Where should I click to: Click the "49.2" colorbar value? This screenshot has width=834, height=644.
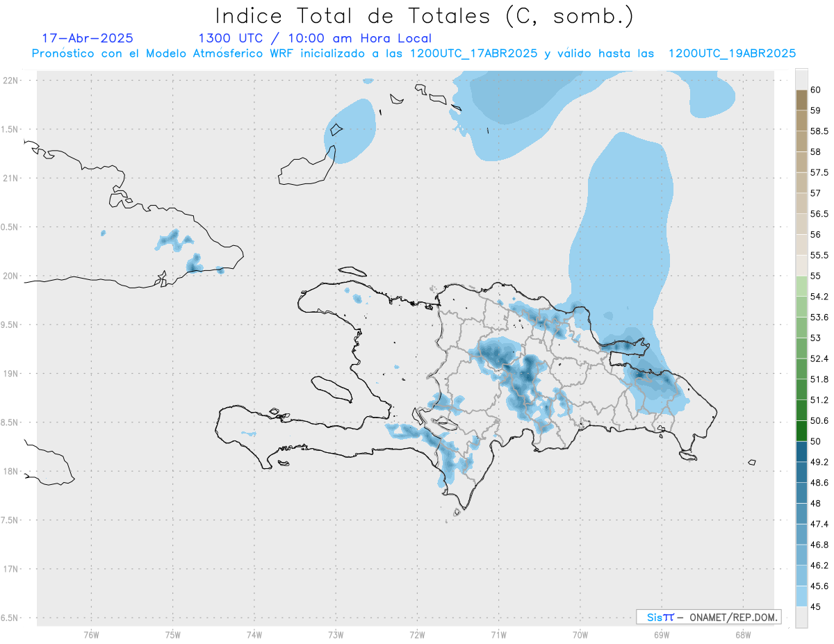[x=819, y=462]
